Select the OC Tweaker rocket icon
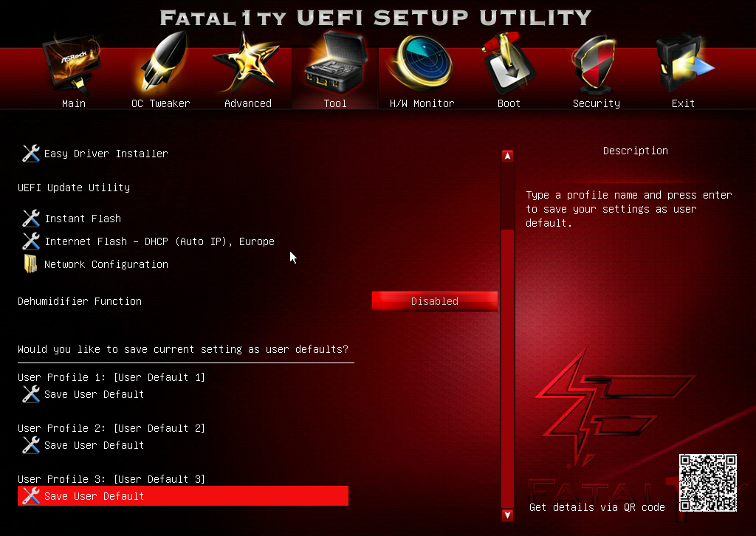This screenshot has height=536, width=756. point(164,62)
